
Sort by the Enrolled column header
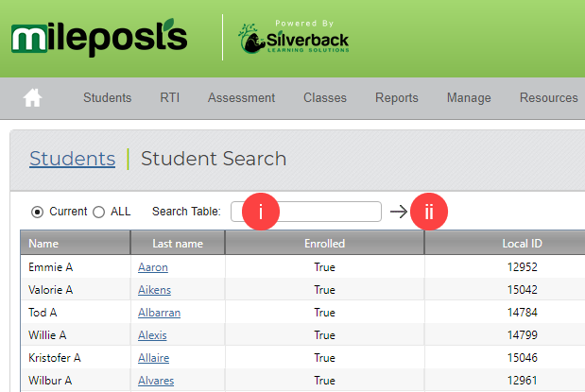pos(324,243)
